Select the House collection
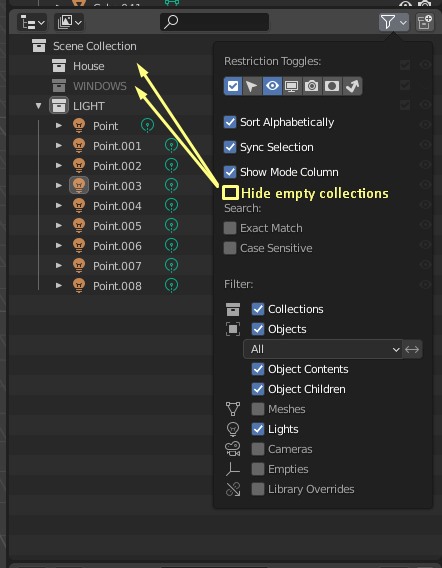The width and height of the screenshot is (442, 568). (89, 66)
